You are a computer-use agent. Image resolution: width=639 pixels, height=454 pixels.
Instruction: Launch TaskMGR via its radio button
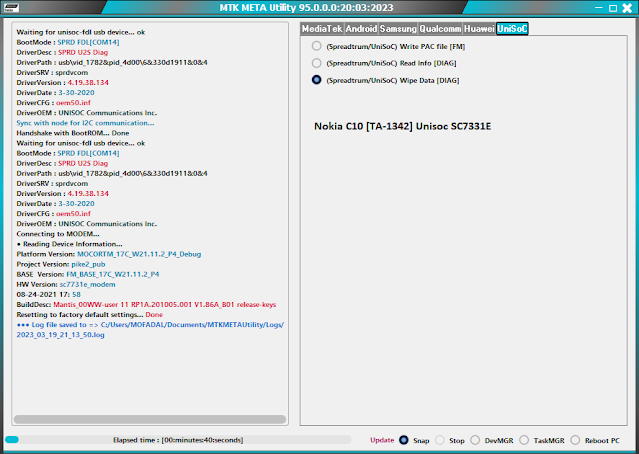click(524, 440)
